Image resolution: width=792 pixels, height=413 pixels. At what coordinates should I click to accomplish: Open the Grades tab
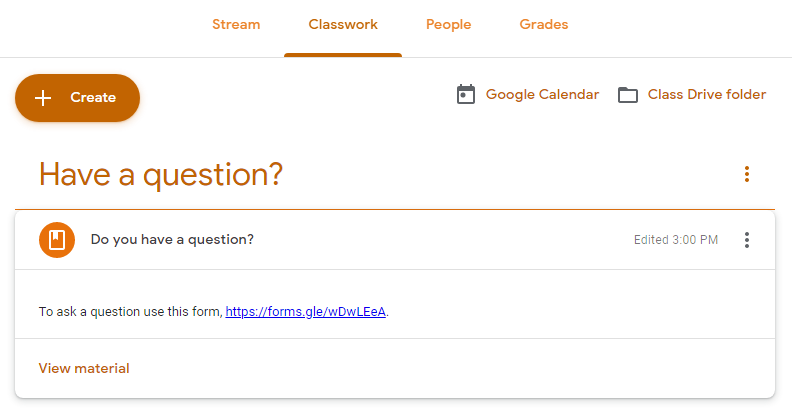543,25
